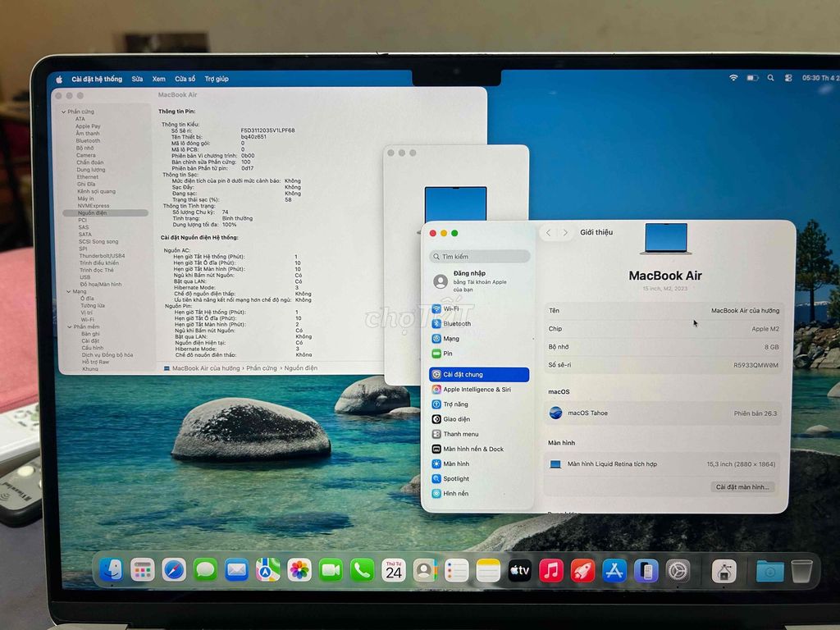Open the Apple menu

59,80
